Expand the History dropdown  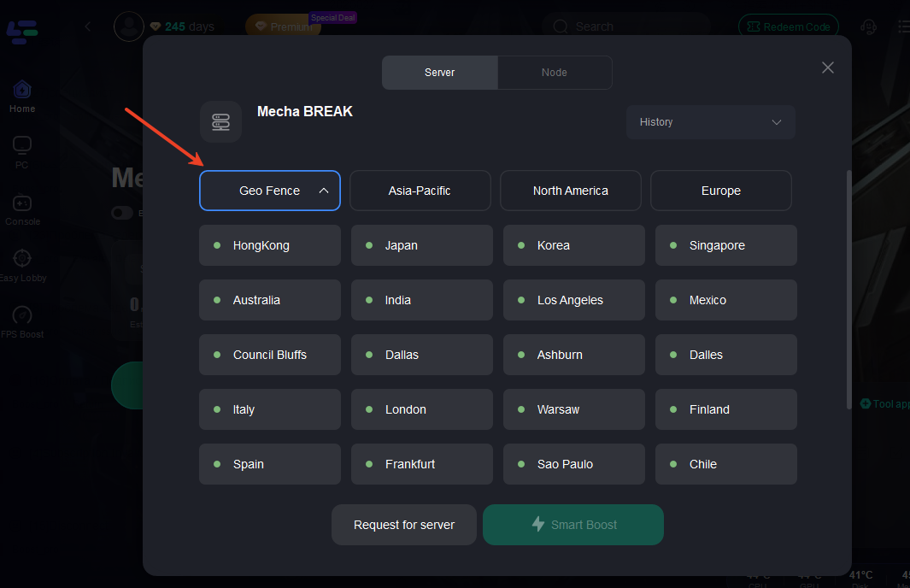tap(710, 122)
